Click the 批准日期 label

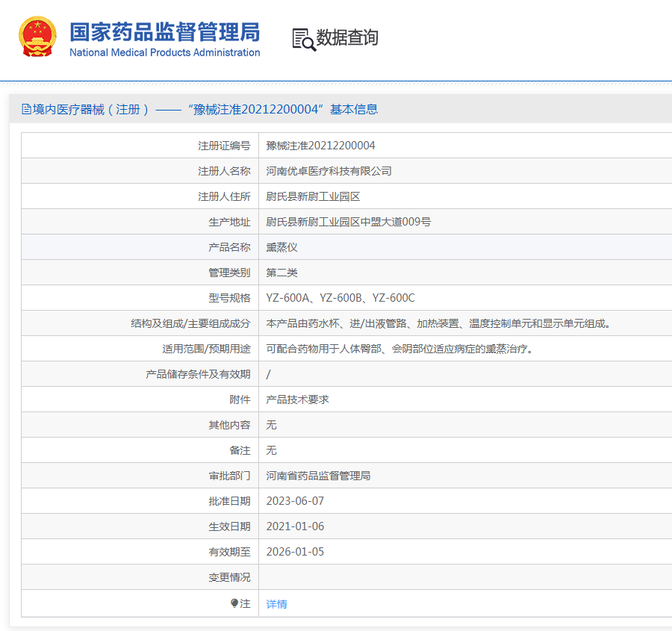pyautogui.click(x=229, y=501)
